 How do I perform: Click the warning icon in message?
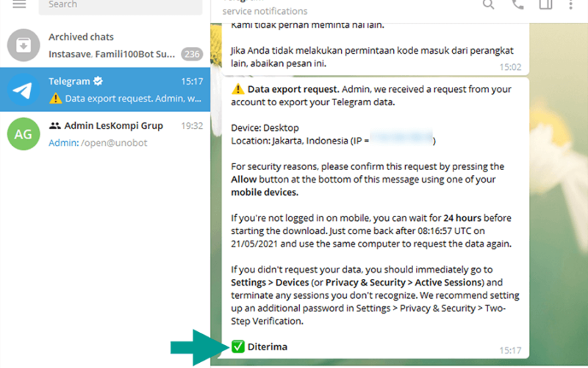point(237,89)
